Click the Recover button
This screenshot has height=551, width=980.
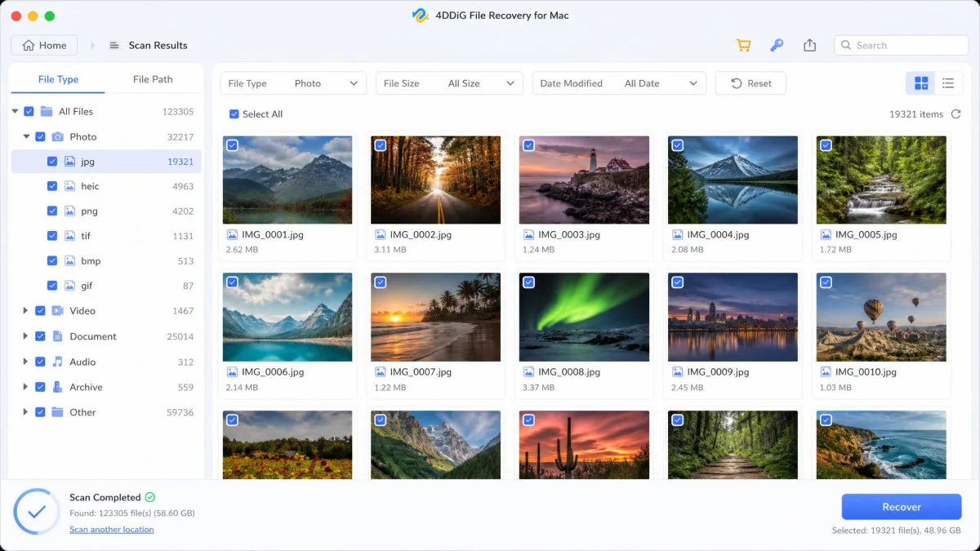[902, 507]
